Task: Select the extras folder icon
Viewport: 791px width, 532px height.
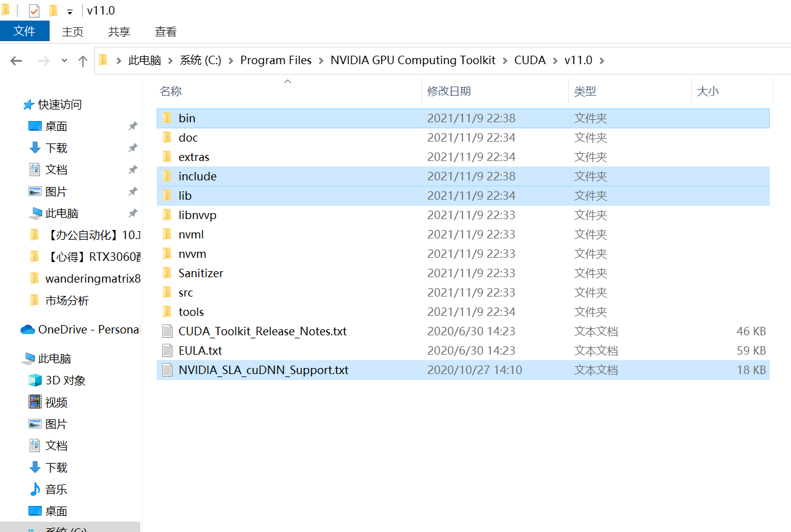Action: tap(167, 157)
